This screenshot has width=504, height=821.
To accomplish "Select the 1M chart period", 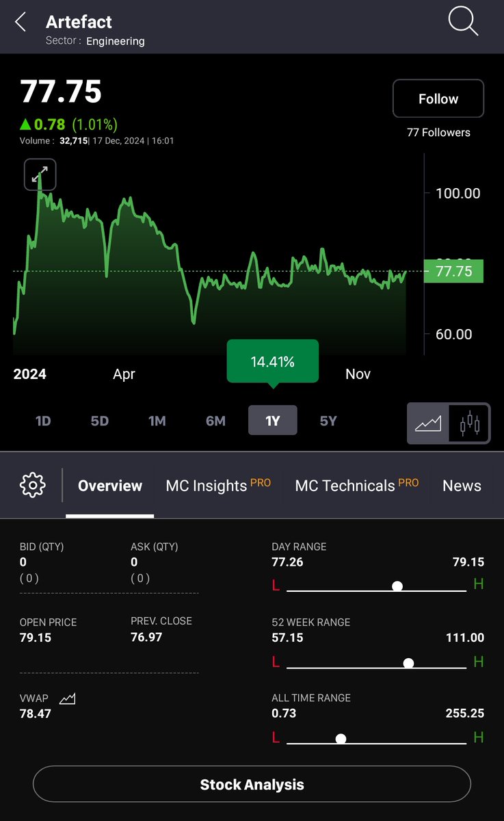I will point(157,421).
